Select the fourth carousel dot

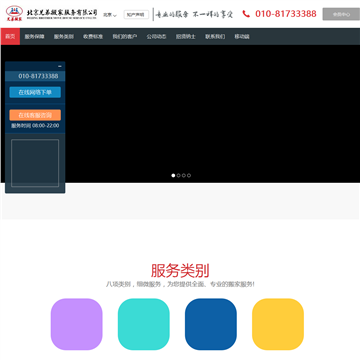click(189, 175)
